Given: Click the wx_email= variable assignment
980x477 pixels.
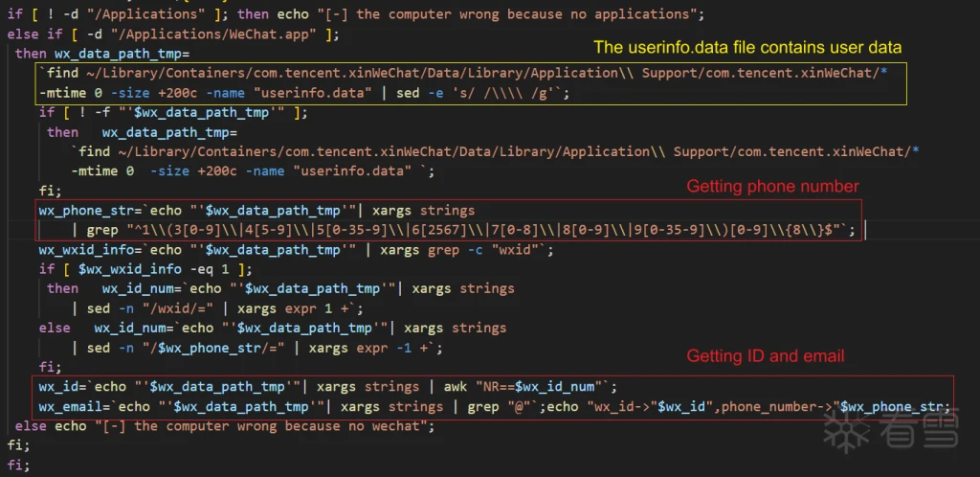Looking at the screenshot, I should 75,406.
